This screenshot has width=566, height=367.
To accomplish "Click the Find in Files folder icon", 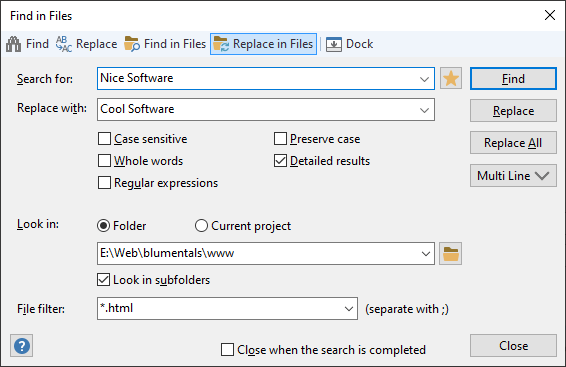I will point(132,44).
